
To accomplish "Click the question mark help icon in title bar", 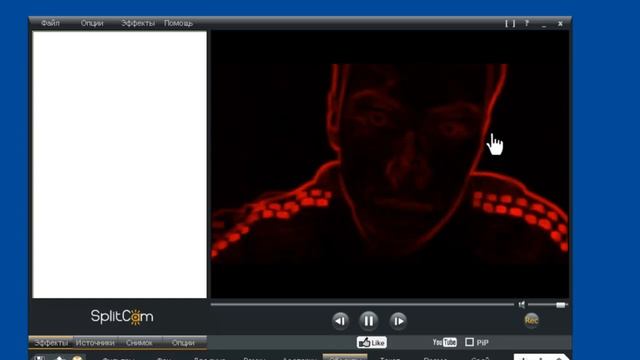I will (527, 23).
